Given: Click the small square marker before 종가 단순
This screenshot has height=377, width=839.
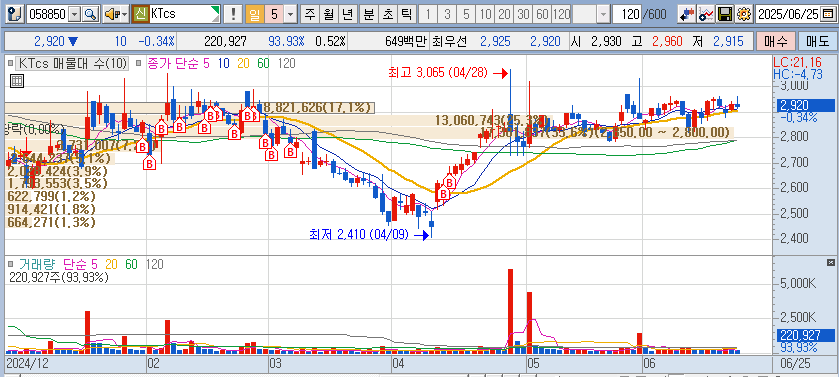Looking at the screenshot, I should click(x=138, y=64).
